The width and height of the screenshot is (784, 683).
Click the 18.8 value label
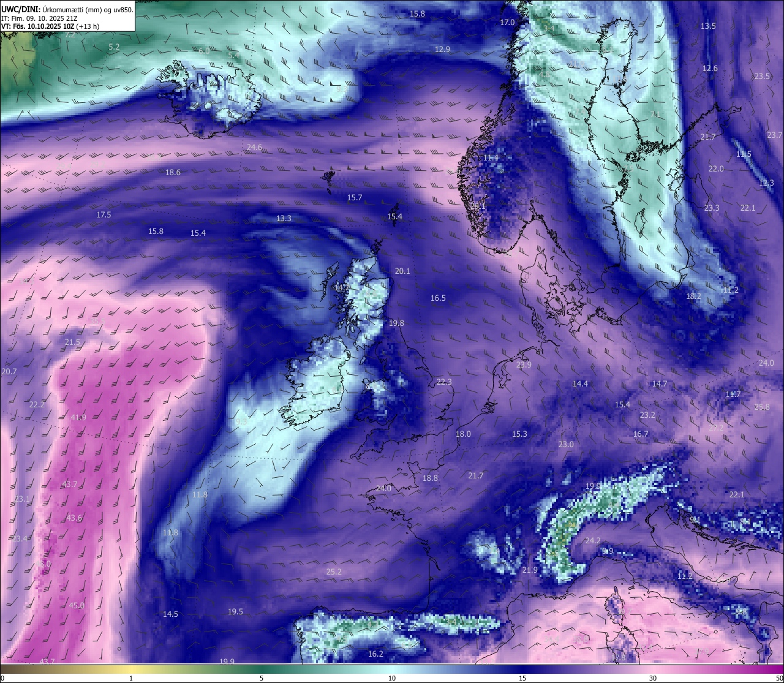[x=430, y=478]
